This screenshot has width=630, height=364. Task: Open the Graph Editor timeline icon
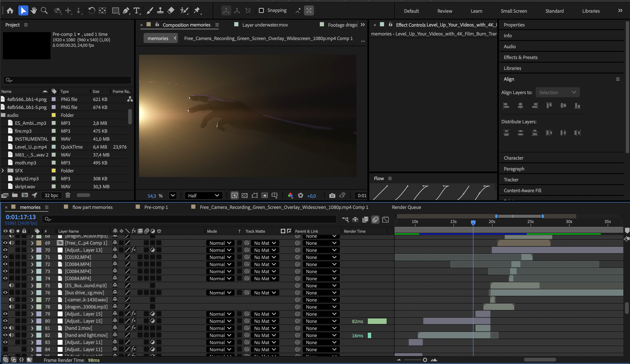[x=386, y=220]
